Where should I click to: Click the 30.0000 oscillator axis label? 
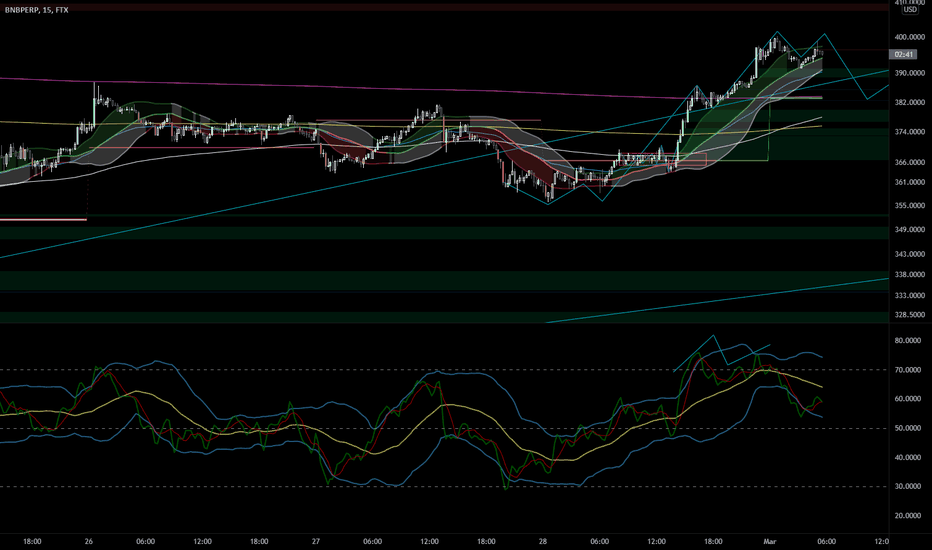coord(908,486)
